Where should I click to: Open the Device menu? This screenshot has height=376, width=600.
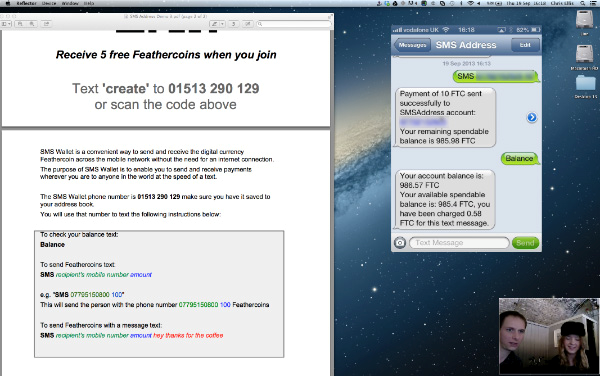tap(49, 3)
